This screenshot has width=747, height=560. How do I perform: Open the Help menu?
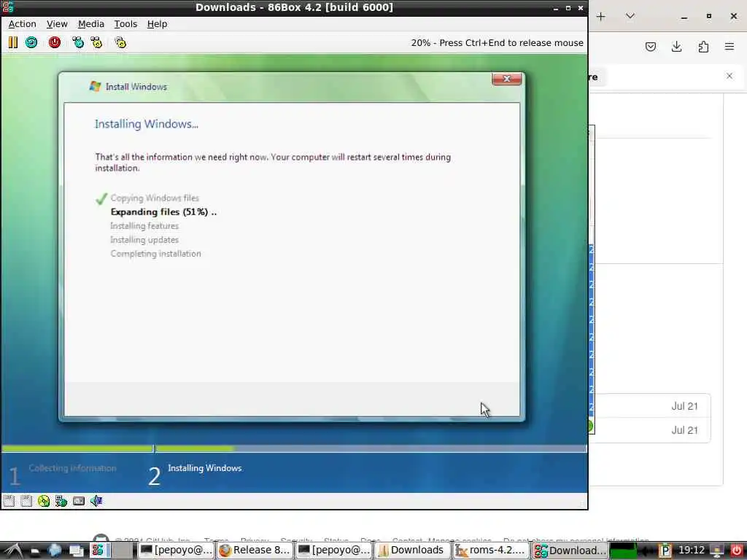[x=157, y=24]
